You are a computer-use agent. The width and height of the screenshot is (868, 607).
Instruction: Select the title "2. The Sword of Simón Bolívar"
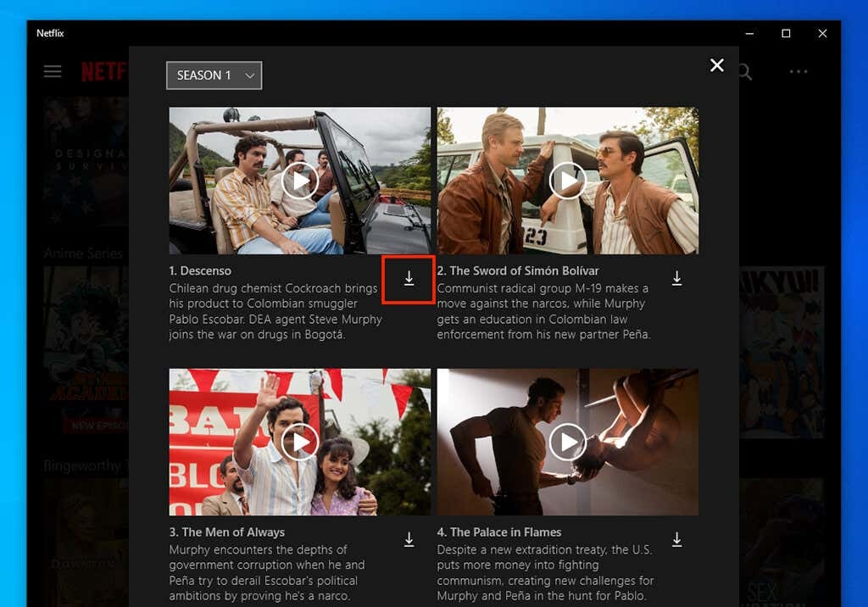(x=518, y=270)
